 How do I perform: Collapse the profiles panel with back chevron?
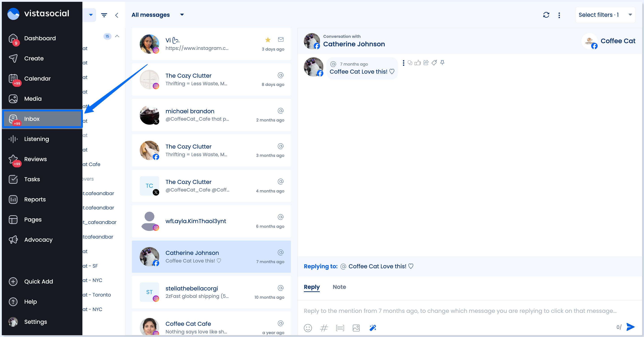(117, 15)
